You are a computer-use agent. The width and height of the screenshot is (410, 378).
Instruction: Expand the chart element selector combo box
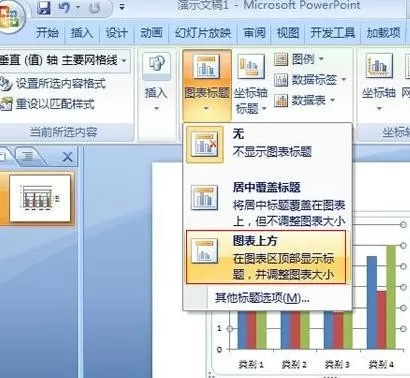tap(124, 61)
